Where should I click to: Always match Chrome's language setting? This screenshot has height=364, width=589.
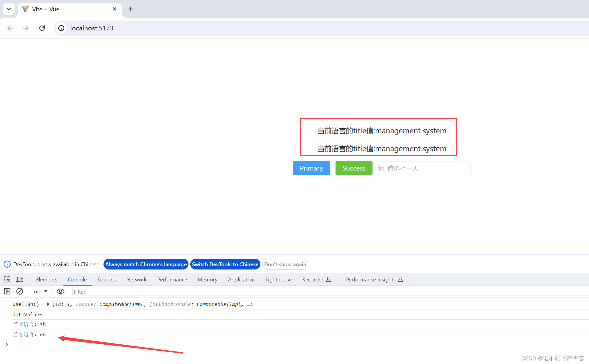click(145, 264)
